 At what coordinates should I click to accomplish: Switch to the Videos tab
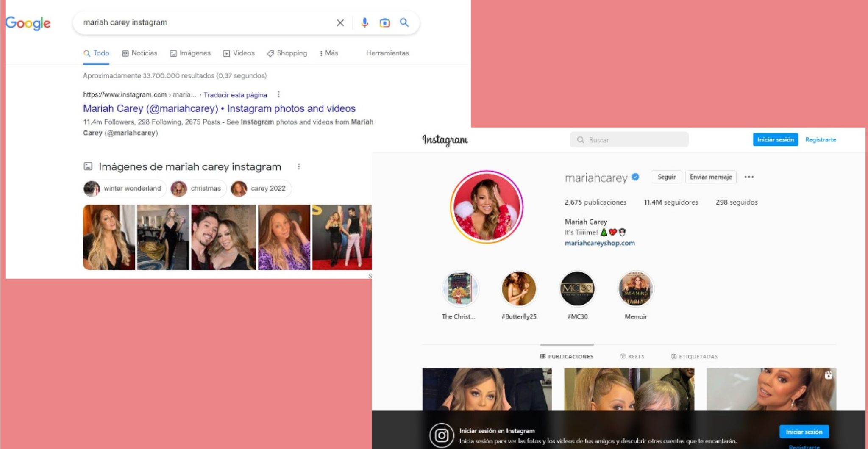239,53
